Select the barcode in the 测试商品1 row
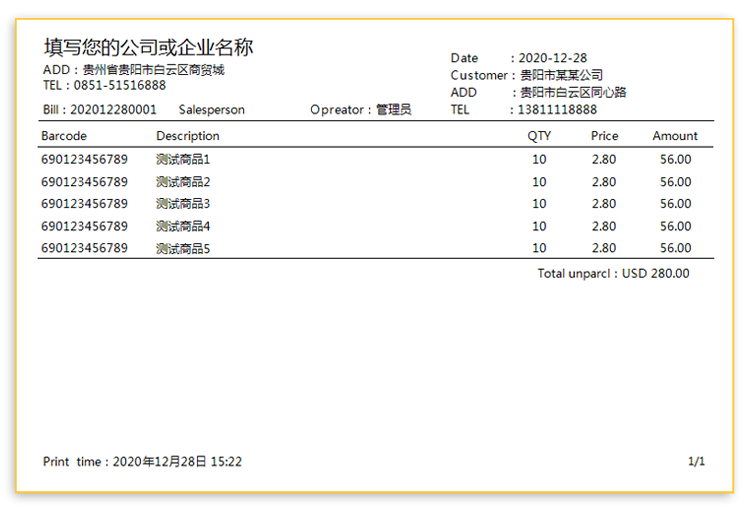Viewport: 750px width, 512px height. pyautogui.click(x=84, y=159)
